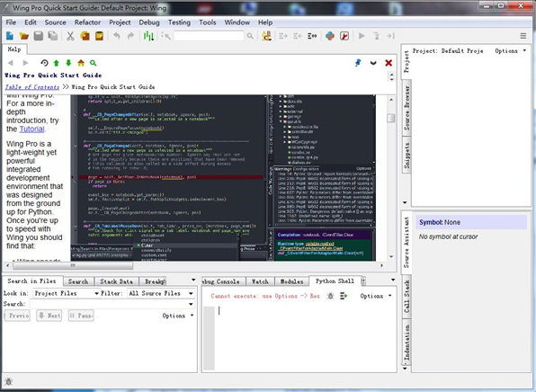The height and width of the screenshot is (392, 536).
Task: Expand the left bottom panel tab list arrow
Action: (193, 280)
